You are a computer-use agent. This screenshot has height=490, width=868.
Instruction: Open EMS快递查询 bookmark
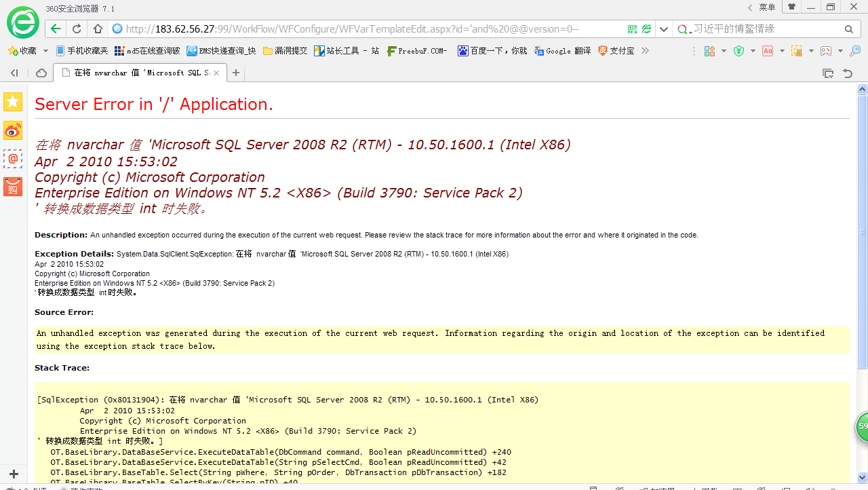pyautogui.click(x=222, y=51)
